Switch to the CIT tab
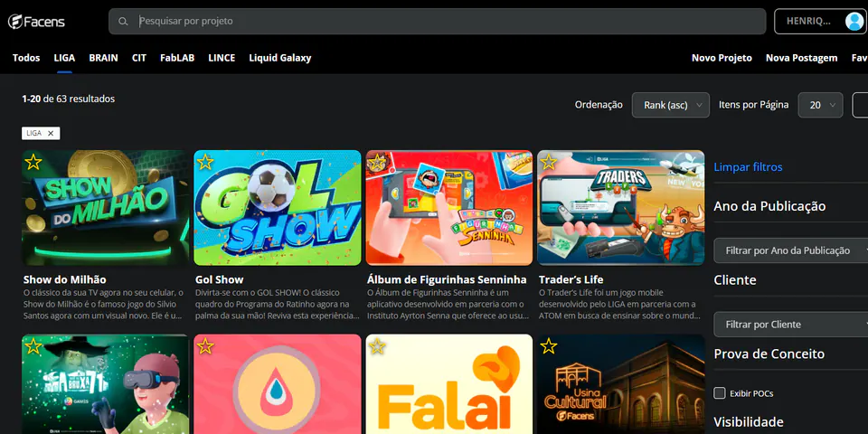 point(139,58)
